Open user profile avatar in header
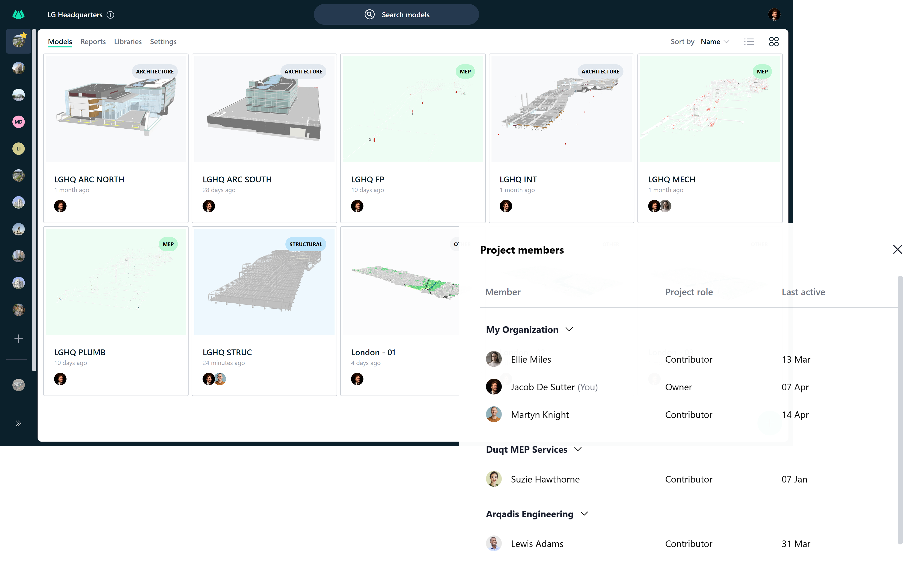 pos(774,15)
